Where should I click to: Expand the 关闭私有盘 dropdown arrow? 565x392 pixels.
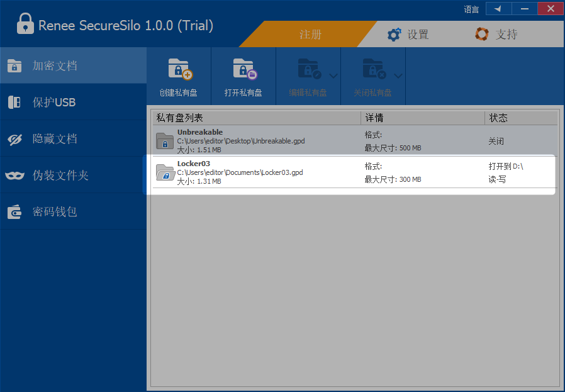(x=398, y=76)
